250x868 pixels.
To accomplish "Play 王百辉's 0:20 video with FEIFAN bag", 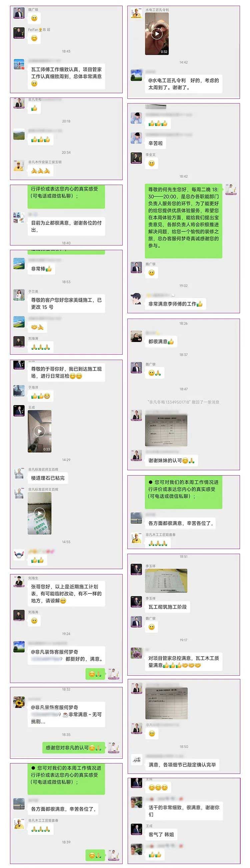I will [x=39, y=513].
